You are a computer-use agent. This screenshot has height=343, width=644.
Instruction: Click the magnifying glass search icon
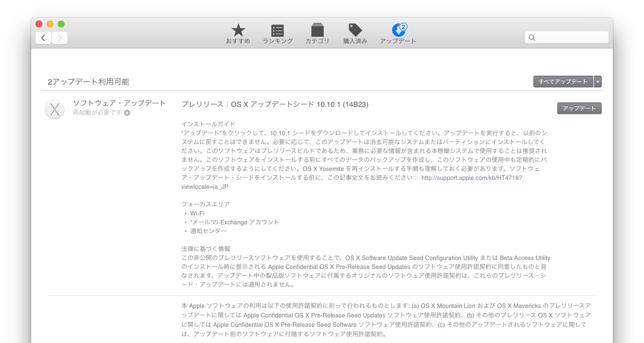[532, 38]
